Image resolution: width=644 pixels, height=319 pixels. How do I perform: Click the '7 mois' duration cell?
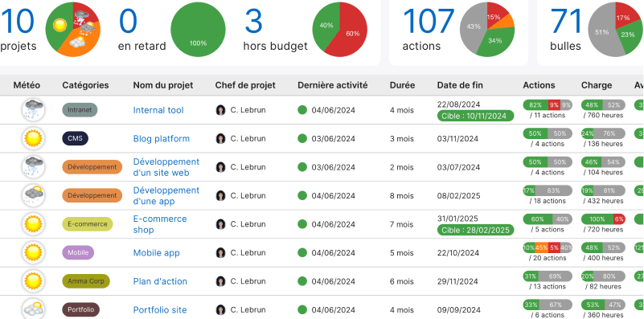coord(402,224)
